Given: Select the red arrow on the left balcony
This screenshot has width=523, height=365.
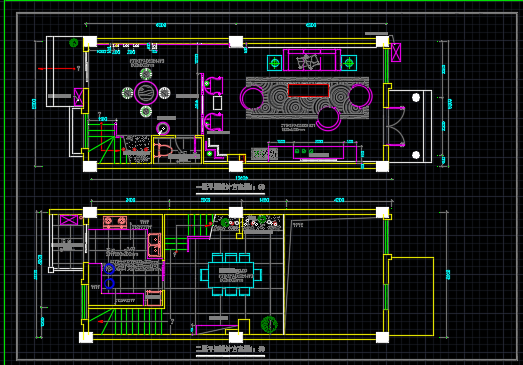Looking at the screenshot, I should tap(57, 69).
